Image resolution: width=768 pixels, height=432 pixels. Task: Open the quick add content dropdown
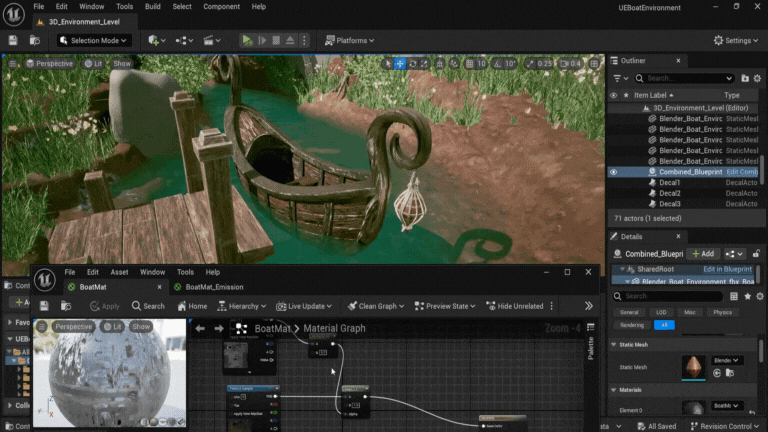tap(157, 40)
